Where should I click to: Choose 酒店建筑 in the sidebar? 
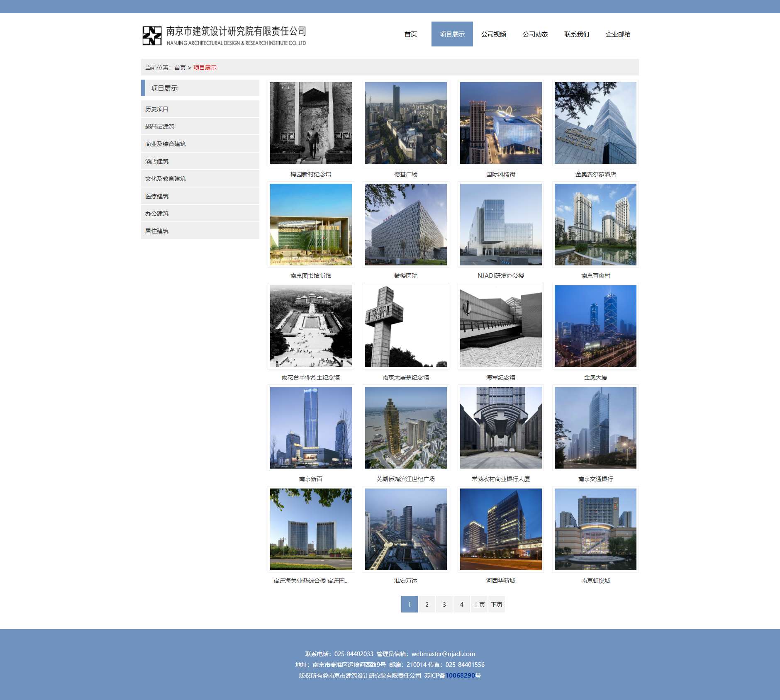[200, 161]
